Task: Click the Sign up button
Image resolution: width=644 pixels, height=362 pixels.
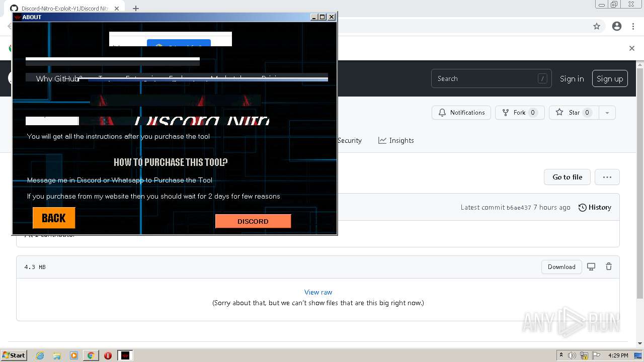Action: (x=610, y=78)
